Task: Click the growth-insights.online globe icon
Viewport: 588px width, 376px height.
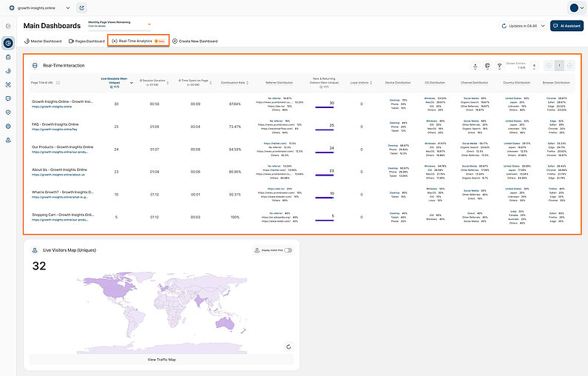Action: pyautogui.click(x=12, y=7)
